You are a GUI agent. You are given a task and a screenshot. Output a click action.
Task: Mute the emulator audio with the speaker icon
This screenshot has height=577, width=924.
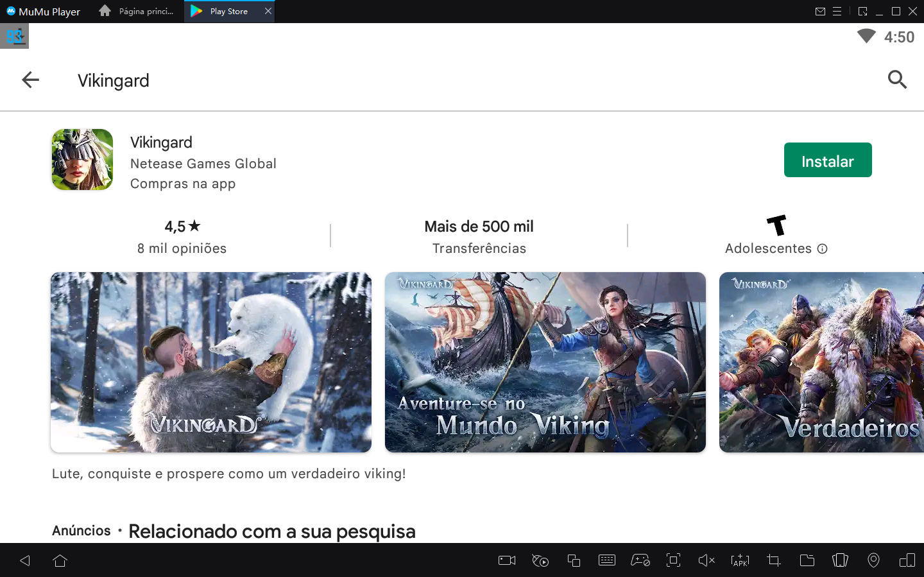706,560
